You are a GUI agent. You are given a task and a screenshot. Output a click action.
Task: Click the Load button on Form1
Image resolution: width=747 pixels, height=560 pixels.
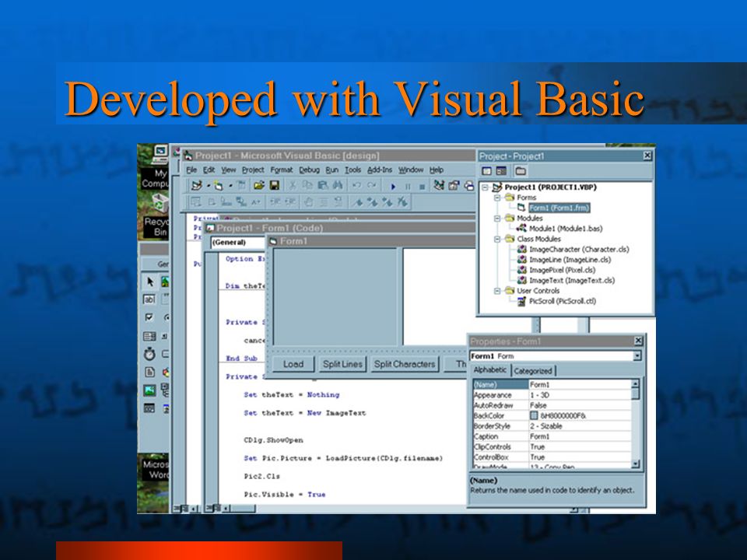point(293,364)
